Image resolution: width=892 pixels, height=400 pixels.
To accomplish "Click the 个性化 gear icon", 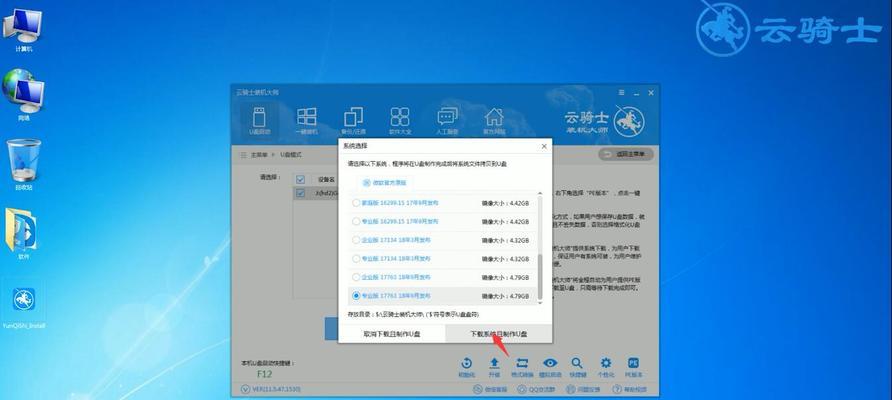I will point(606,367).
